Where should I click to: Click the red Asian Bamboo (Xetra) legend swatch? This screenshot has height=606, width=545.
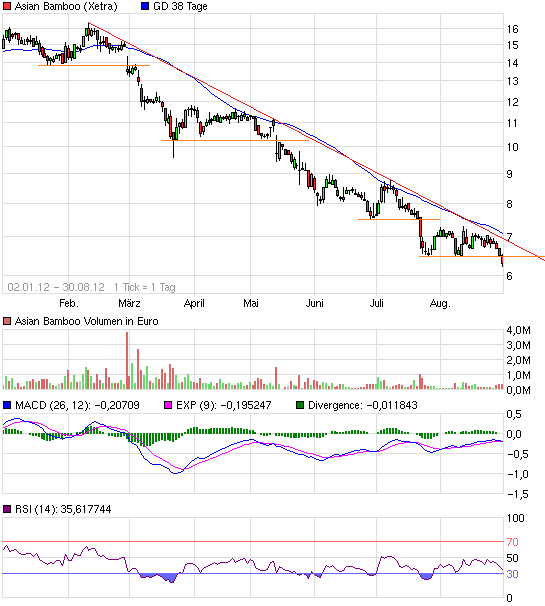click(x=7, y=6)
